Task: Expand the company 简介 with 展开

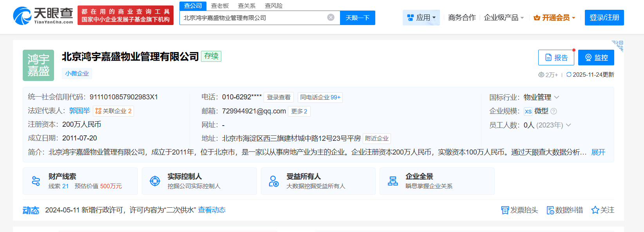Action: click(x=598, y=152)
